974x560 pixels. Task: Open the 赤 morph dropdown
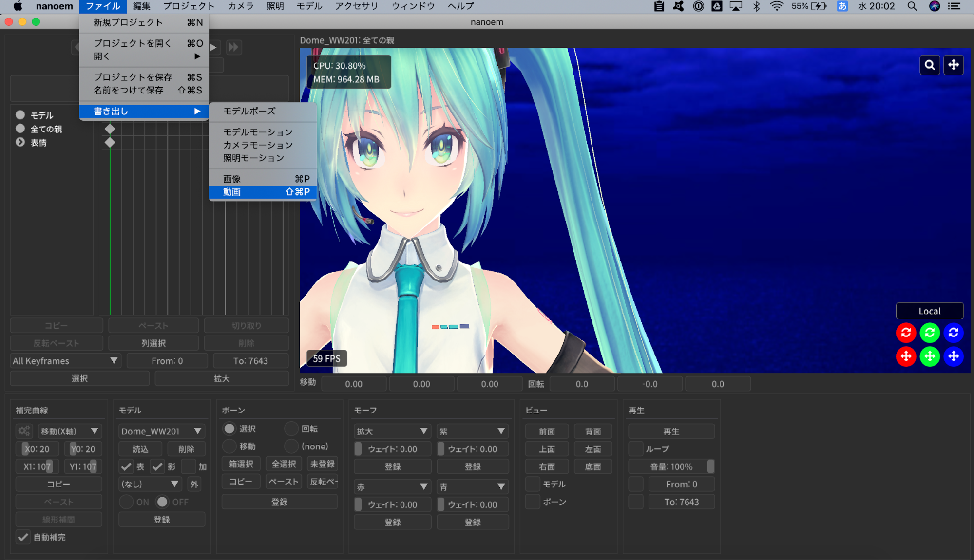(x=392, y=486)
